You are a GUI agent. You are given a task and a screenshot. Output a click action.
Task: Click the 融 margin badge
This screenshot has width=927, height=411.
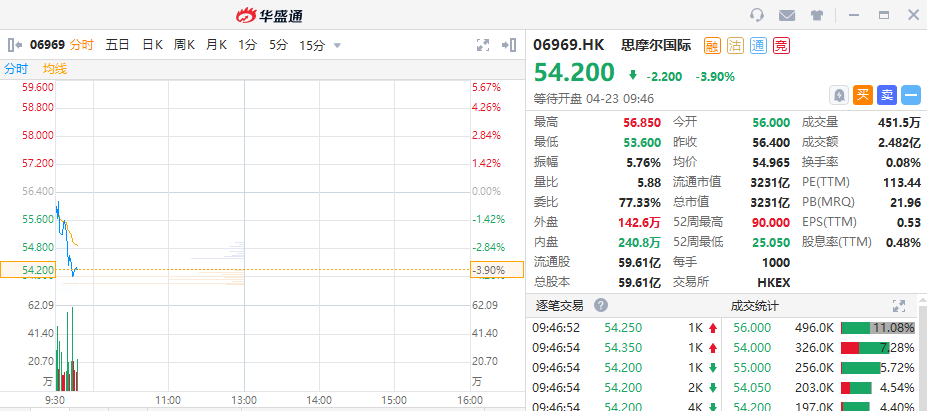point(712,46)
